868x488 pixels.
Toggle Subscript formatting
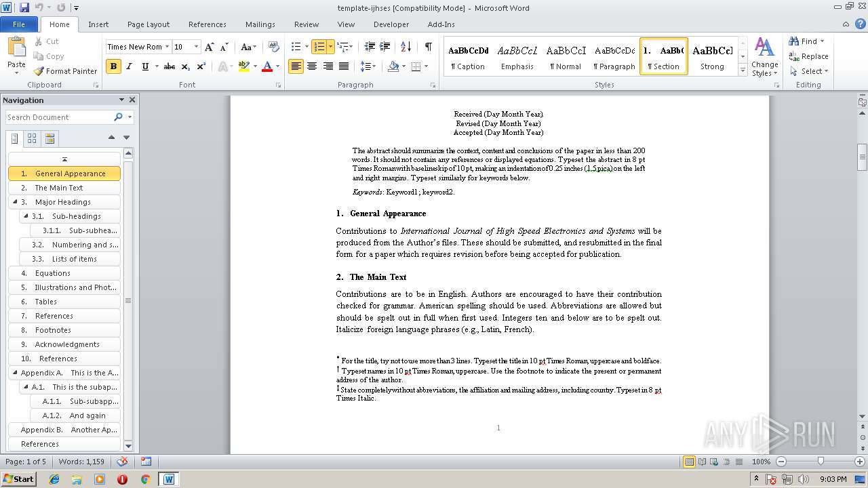(x=186, y=66)
